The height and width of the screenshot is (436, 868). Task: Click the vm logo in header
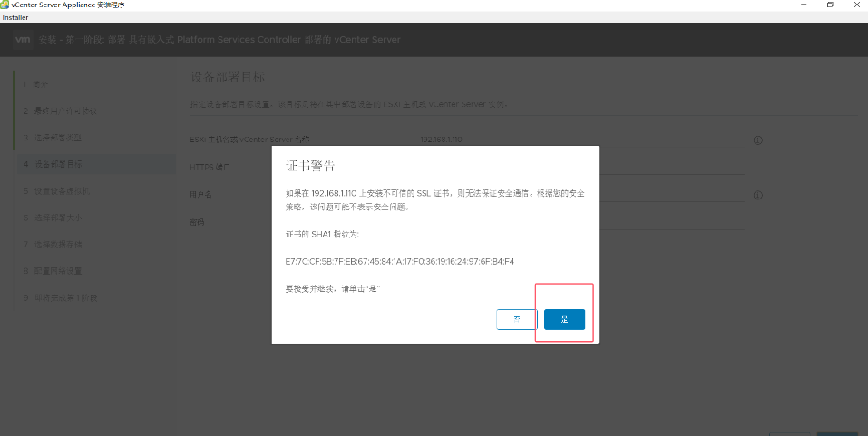click(23, 39)
